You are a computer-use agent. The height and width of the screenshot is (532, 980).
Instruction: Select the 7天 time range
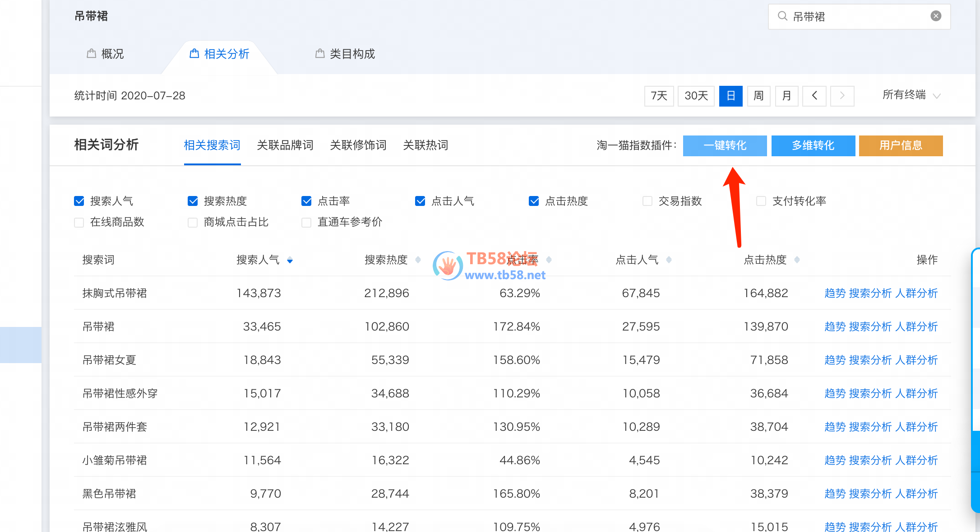[659, 96]
